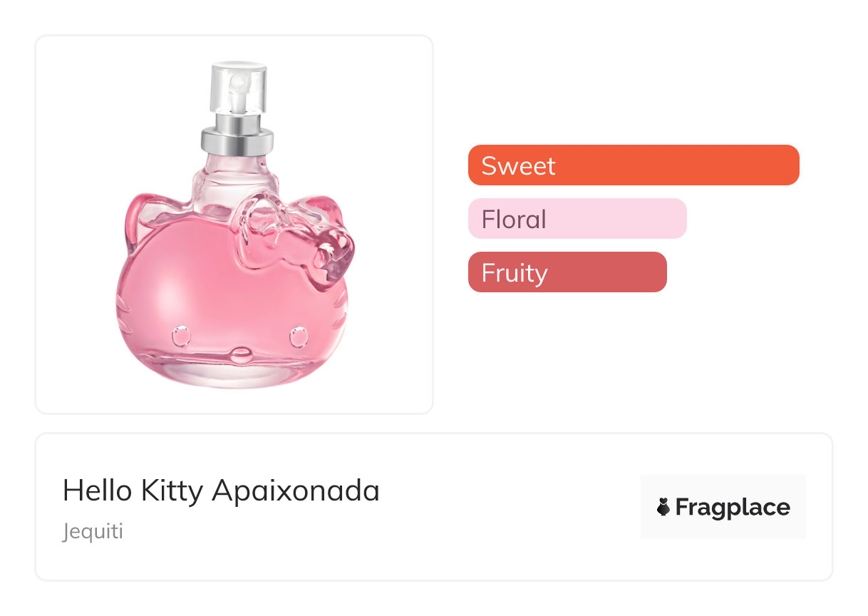Viewport: 868px width, 616px height.
Task: Select the red Fruity accord bar
Action: pos(567,272)
